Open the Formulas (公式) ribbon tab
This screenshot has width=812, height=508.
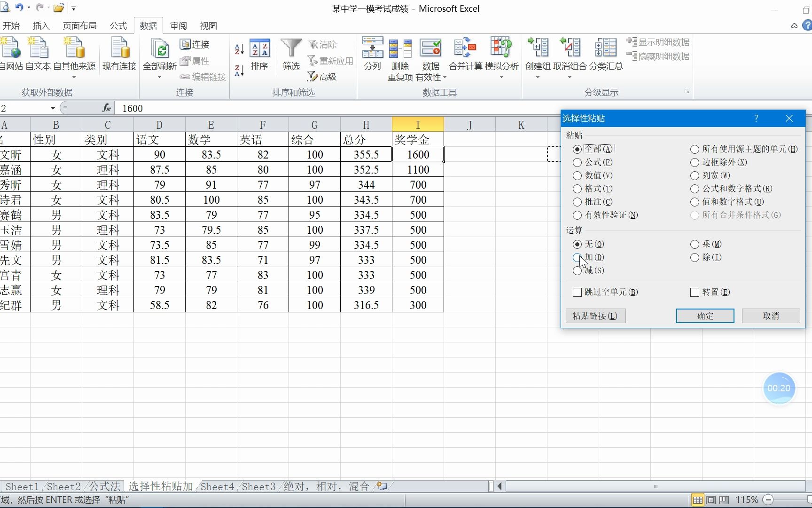pyautogui.click(x=118, y=26)
